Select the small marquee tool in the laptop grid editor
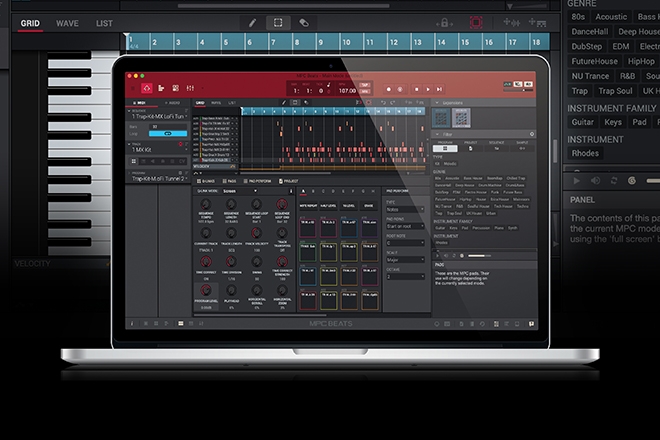 [295, 102]
